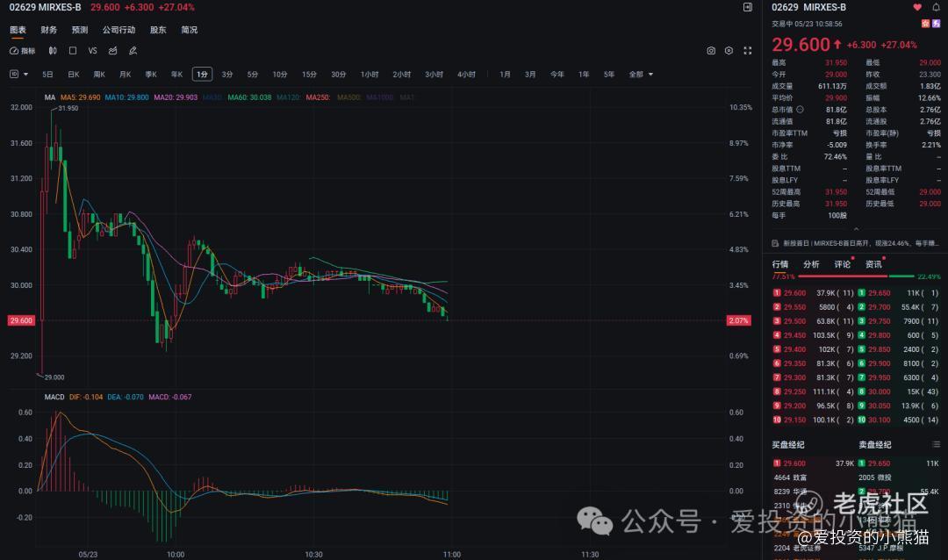Select the 3月 time range

click(530, 75)
